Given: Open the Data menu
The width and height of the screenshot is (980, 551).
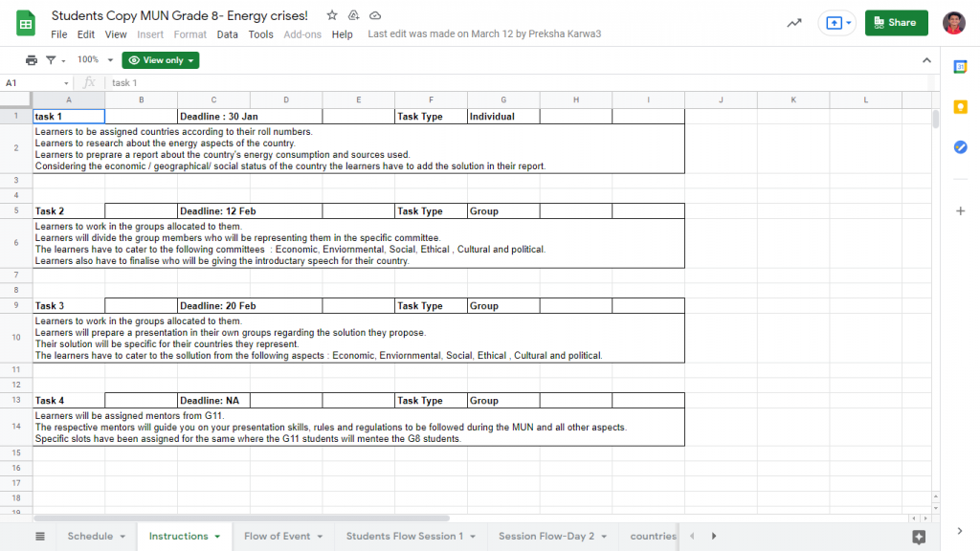Looking at the screenshot, I should (227, 34).
